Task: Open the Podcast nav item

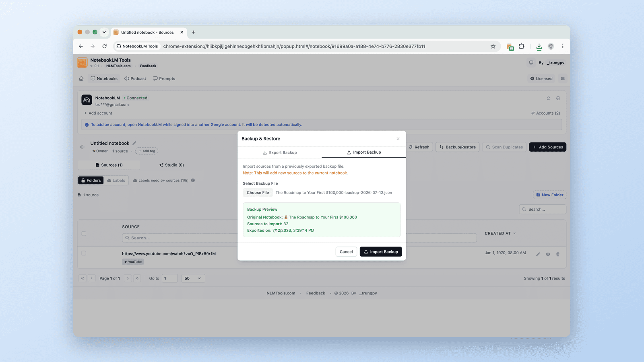Action: coord(135,78)
